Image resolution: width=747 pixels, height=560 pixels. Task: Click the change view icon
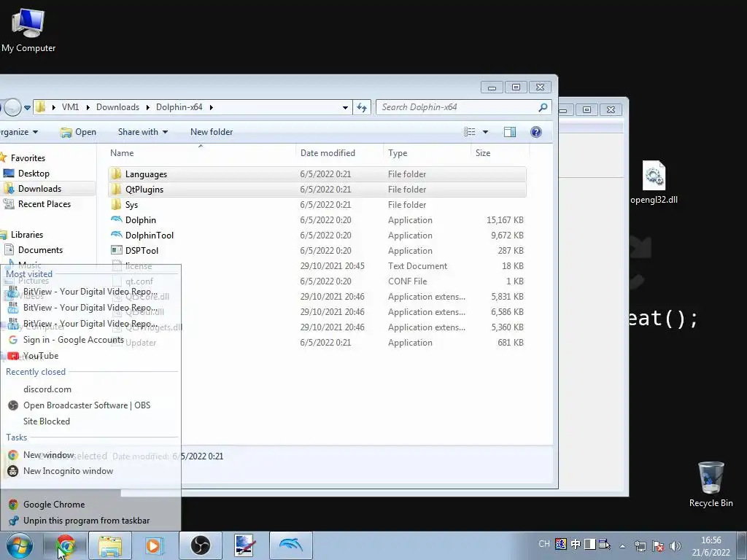pyautogui.click(x=469, y=132)
